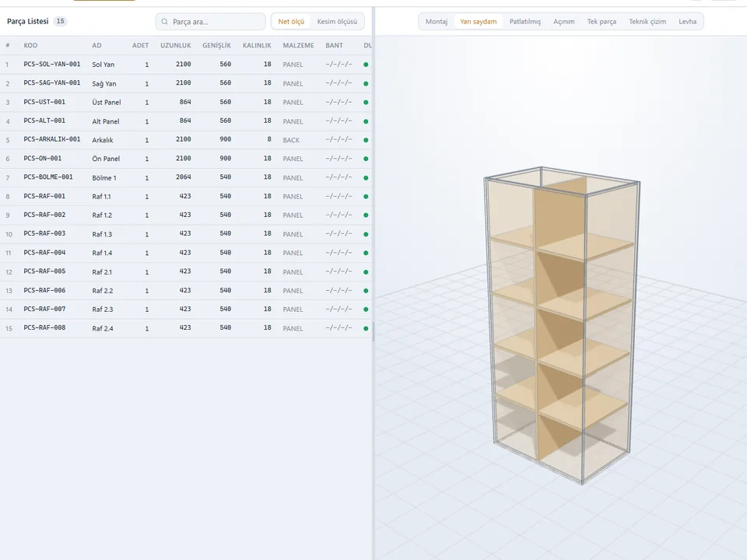This screenshot has height=560, width=747.
Task: Select the PCS-RAF-002 code
Action: [44, 215]
